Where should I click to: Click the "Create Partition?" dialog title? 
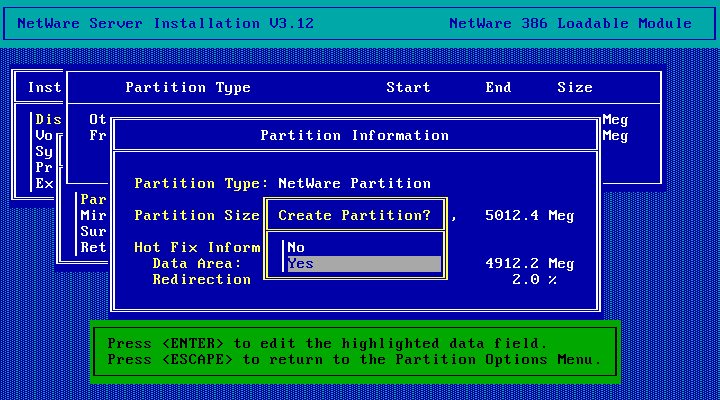click(x=354, y=215)
